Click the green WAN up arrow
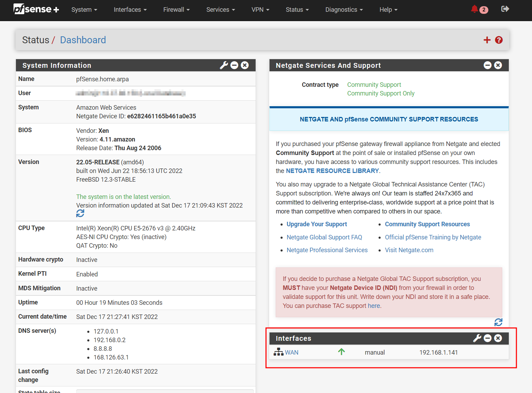 coord(342,352)
